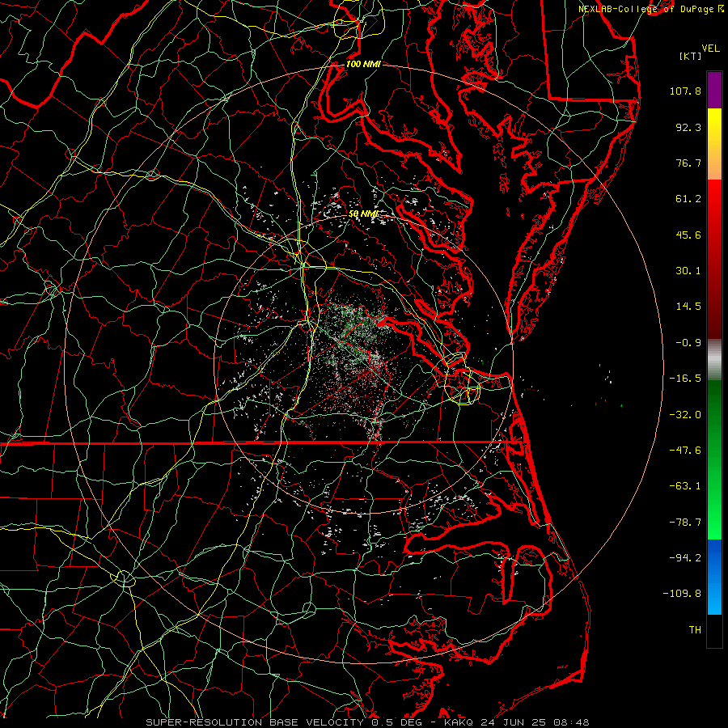Click the 45.6 legend value
728x728 pixels.
click(688, 235)
